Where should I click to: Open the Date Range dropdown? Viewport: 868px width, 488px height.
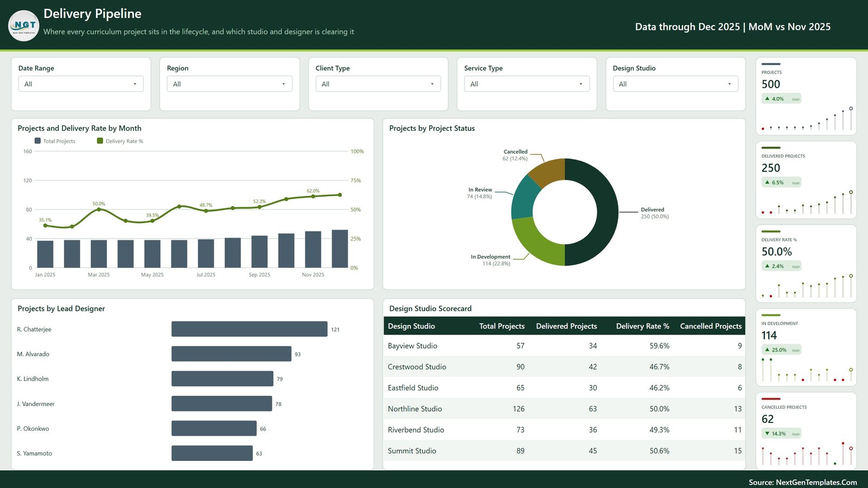pyautogui.click(x=81, y=84)
